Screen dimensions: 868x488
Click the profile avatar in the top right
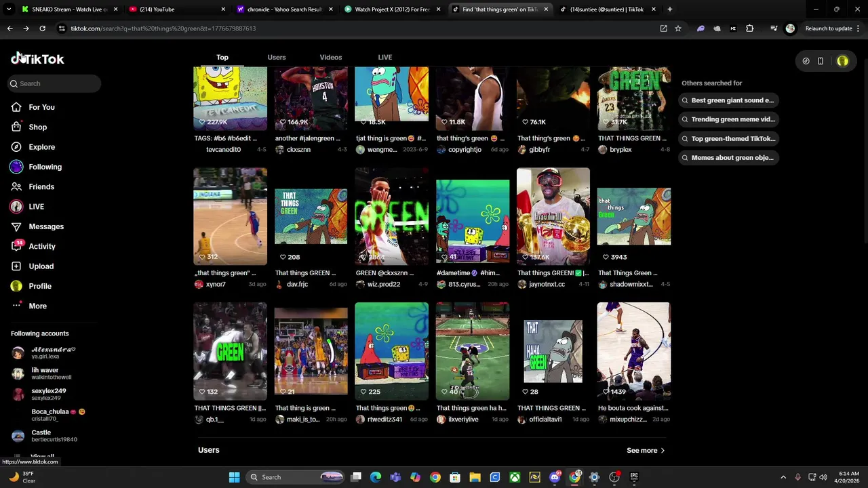click(x=842, y=61)
